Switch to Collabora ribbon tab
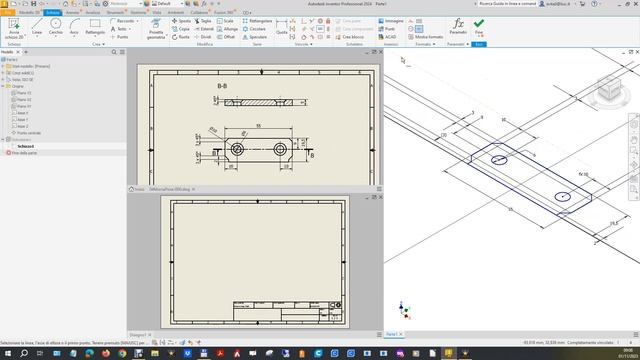The height and width of the screenshot is (360, 640). tap(199, 13)
